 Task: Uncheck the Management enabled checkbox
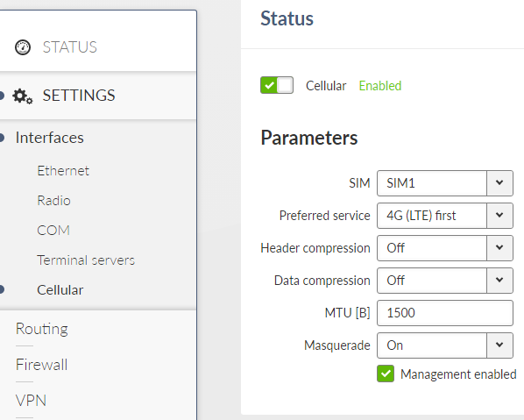(x=386, y=374)
